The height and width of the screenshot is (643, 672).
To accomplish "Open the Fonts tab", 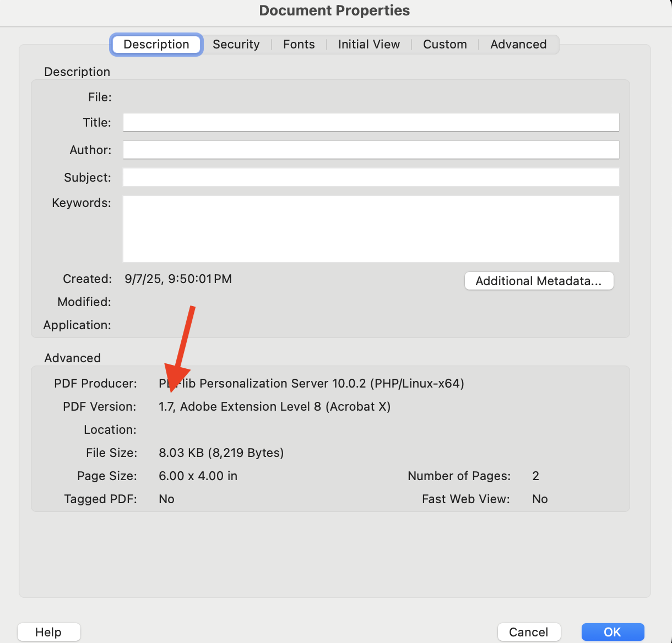I will click(299, 45).
